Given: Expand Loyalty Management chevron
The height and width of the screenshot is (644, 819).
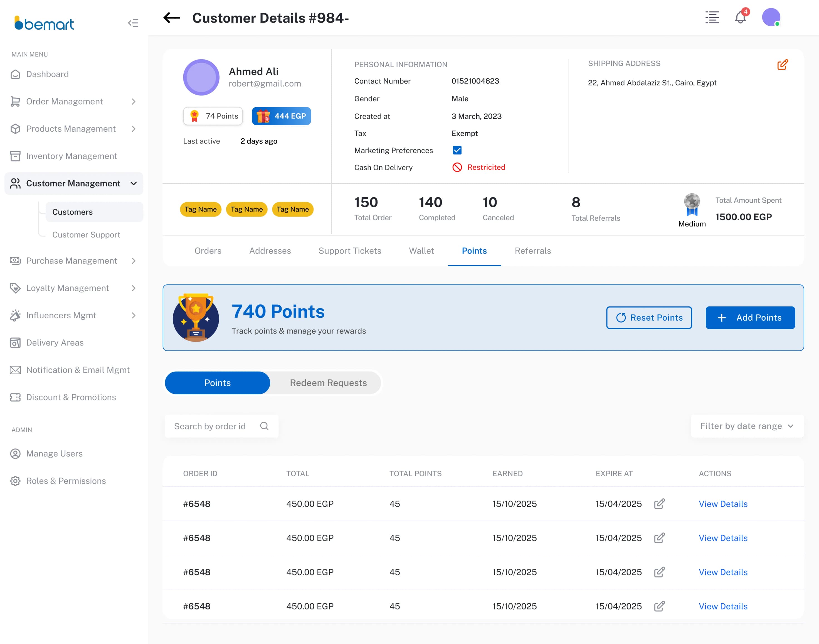Looking at the screenshot, I should [134, 288].
